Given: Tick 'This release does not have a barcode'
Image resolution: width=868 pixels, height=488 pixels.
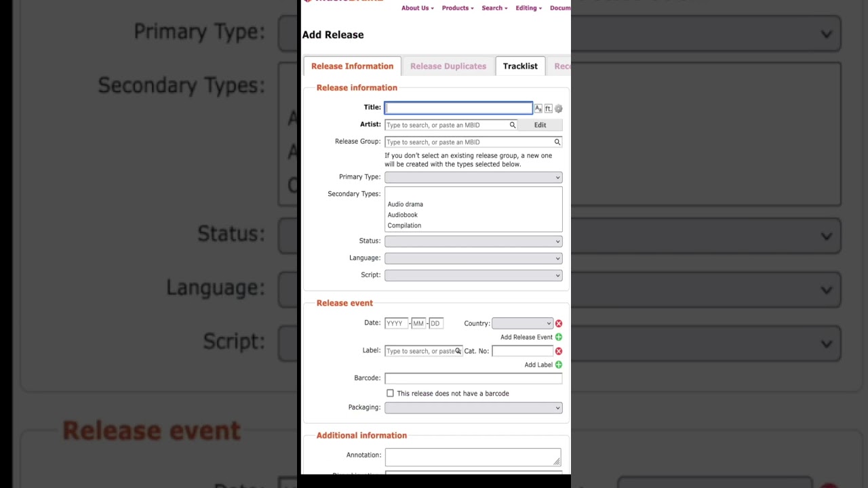Looking at the screenshot, I should (390, 393).
